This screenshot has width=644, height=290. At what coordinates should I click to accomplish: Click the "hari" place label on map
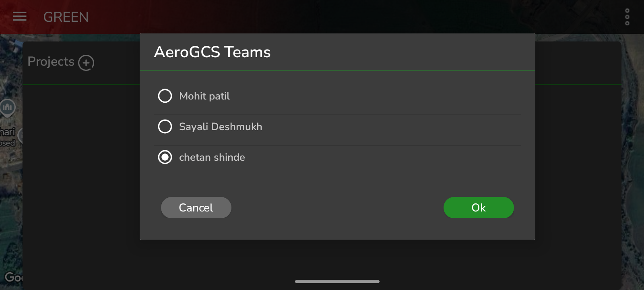click(7, 132)
